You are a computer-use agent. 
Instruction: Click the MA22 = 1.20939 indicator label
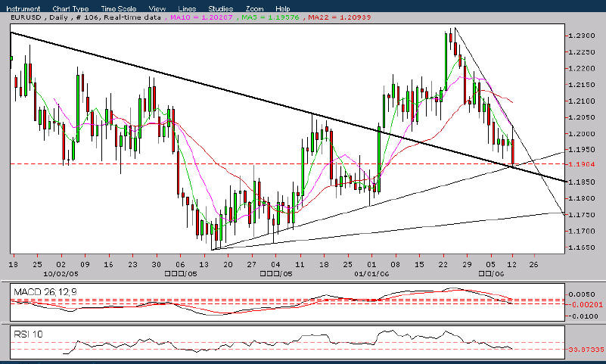click(x=340, y=17)
